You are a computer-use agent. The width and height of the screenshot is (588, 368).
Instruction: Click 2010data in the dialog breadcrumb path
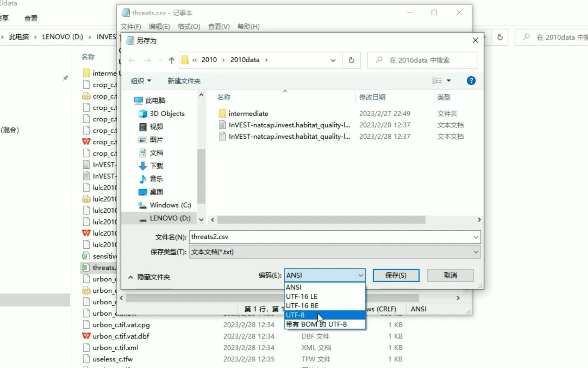click(x=245, y=60)
